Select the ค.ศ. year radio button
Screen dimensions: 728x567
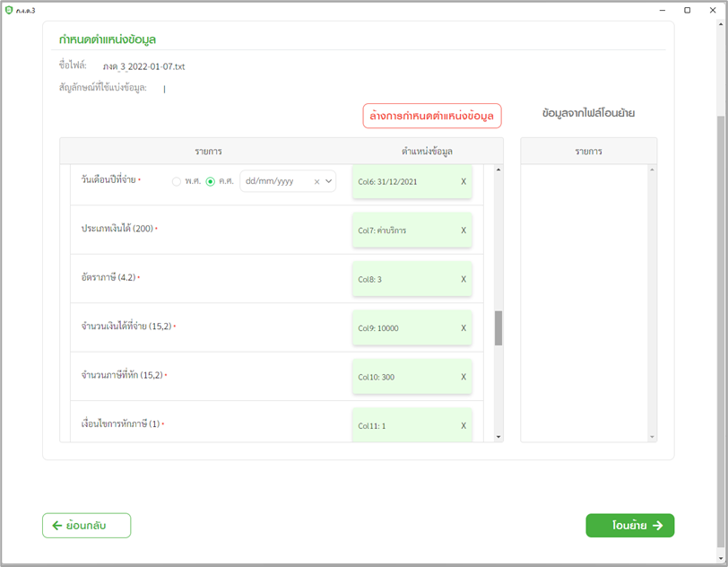pos(211,181)
